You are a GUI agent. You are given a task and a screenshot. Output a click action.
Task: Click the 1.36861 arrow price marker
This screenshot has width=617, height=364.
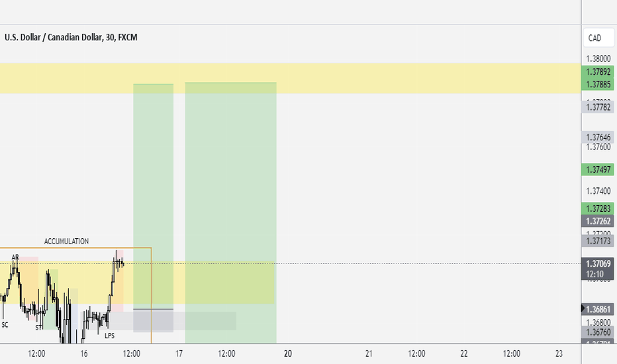[x=598, y=309]
